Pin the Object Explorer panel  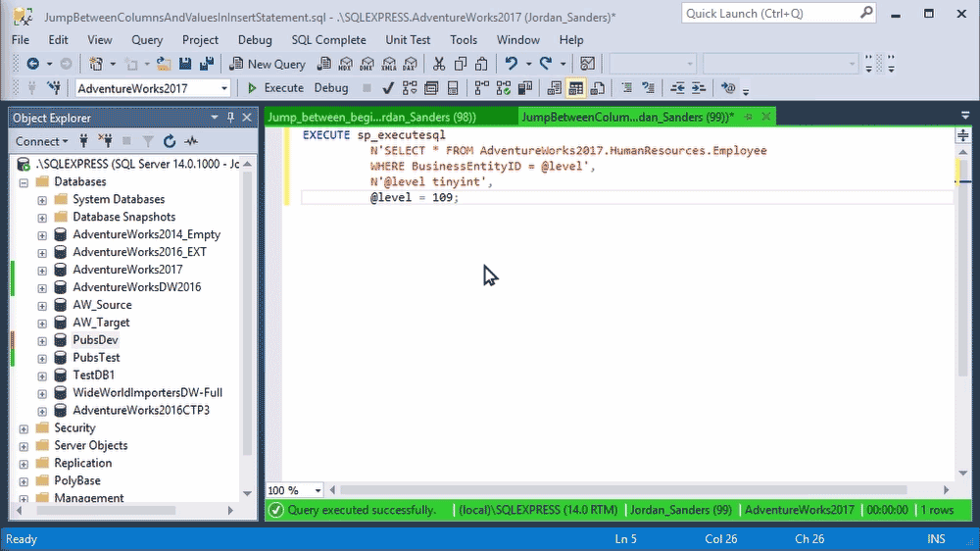230,118
